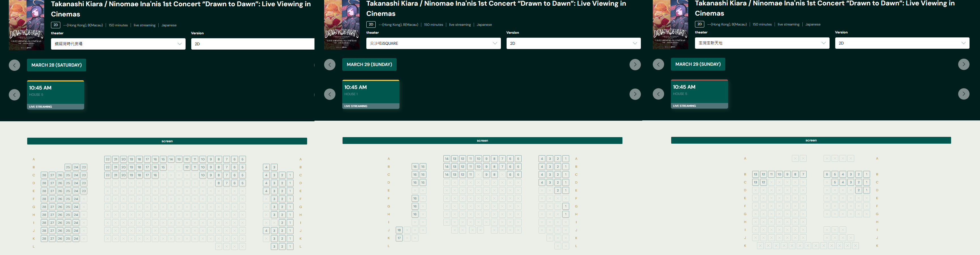Select seat D2 in 荃灣荃新天地 seat map
This screenshot has height=255, width=980.
[x=859, y=190]
